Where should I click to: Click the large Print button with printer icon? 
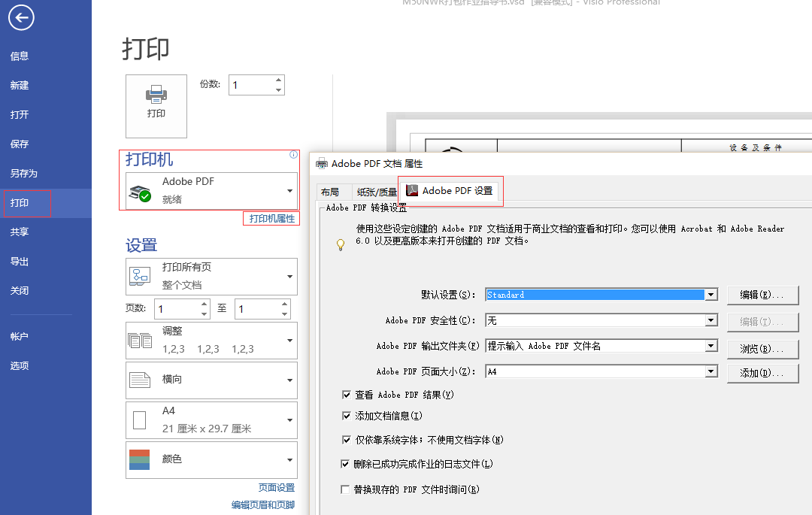click(156, 106)
